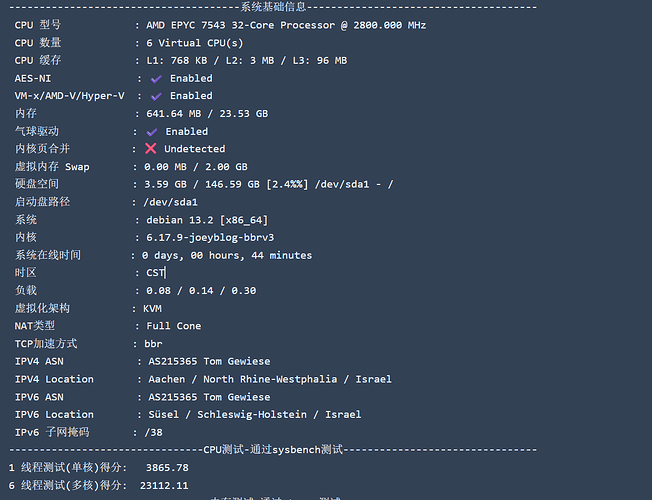Click the kernel version 6.17.9-joeyblog-bbrv3

(210, 238)
